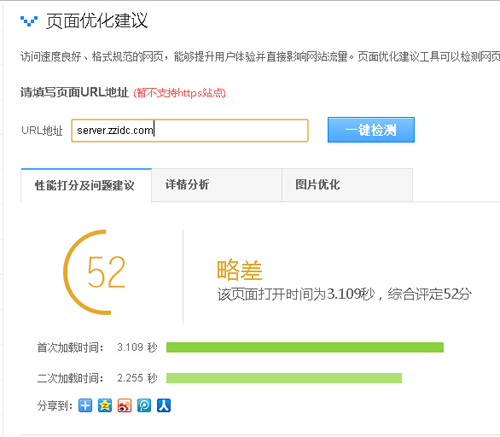The height and width of the screenshot is (437, 500).
Task: Share the result to QQ Zone
Action: 105,406
